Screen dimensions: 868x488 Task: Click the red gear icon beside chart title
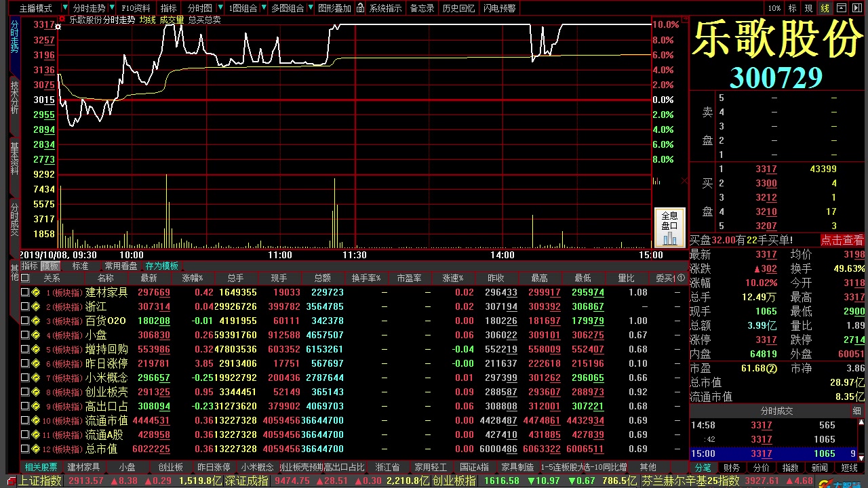(62, 19)
